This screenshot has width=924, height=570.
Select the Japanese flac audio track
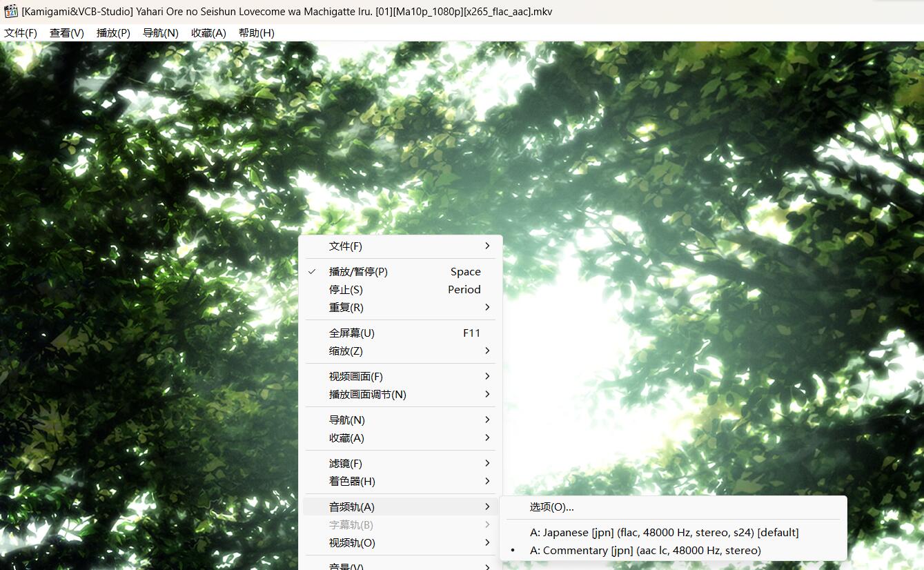click(x=673, y=533)
